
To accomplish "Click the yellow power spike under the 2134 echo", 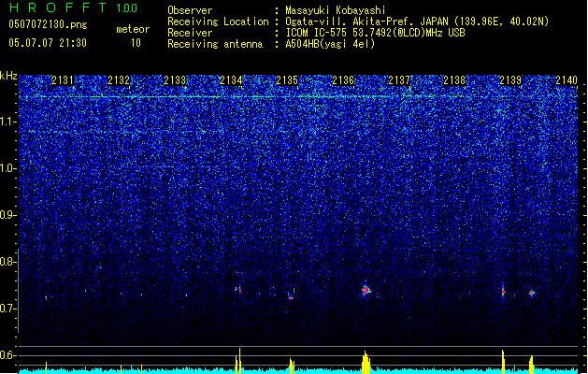I will click(x=238, y=361).
